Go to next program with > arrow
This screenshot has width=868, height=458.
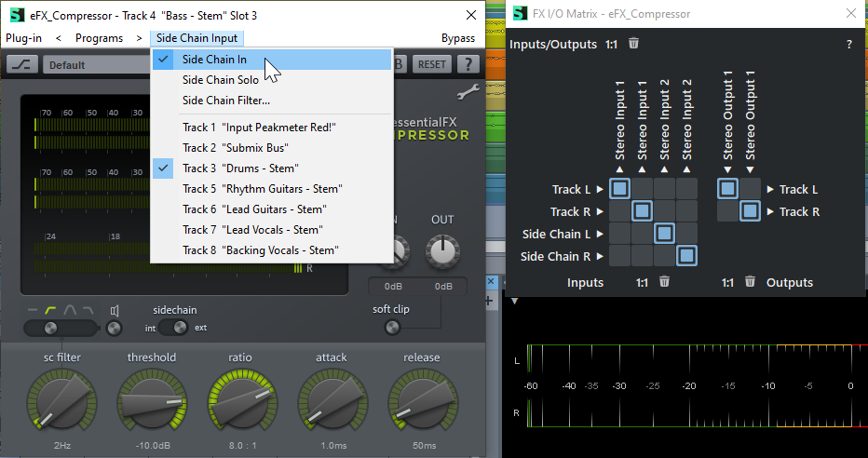click(139, 38)
